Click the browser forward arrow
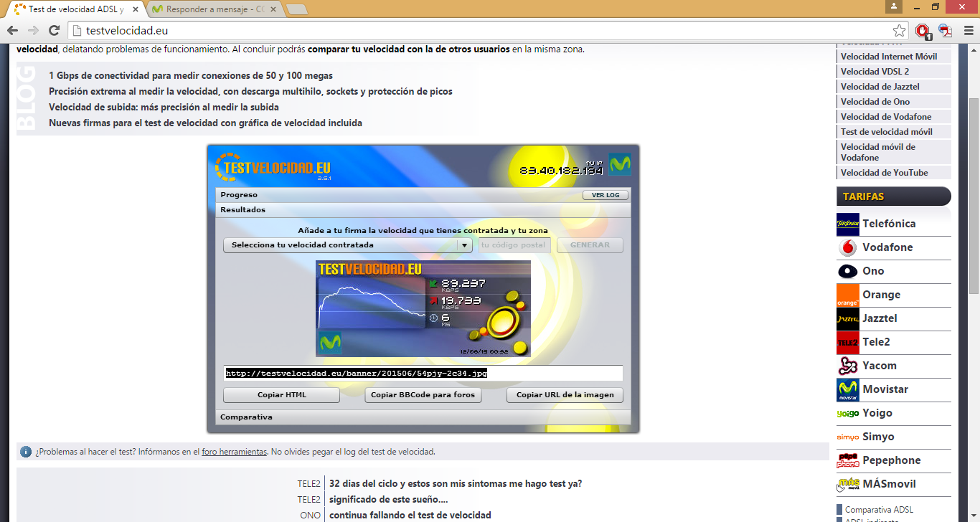Screen dimensions: 980x522 click(x=33, y=30)
